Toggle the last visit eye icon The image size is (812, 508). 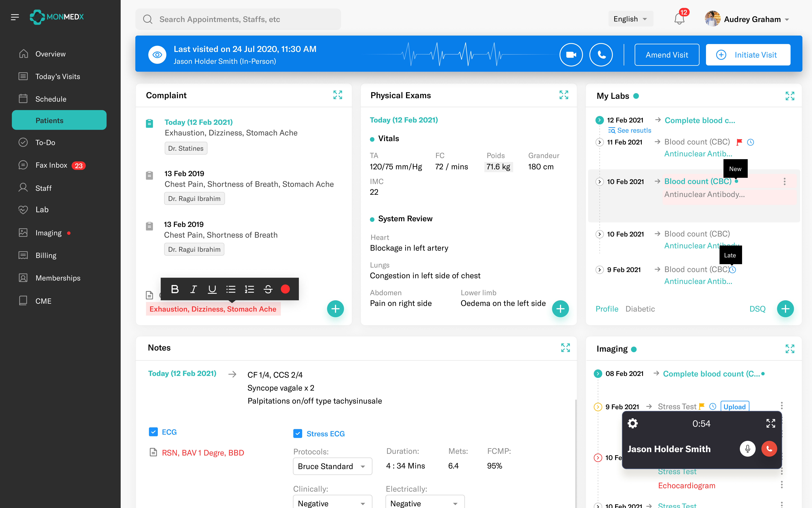click(157, 55)
